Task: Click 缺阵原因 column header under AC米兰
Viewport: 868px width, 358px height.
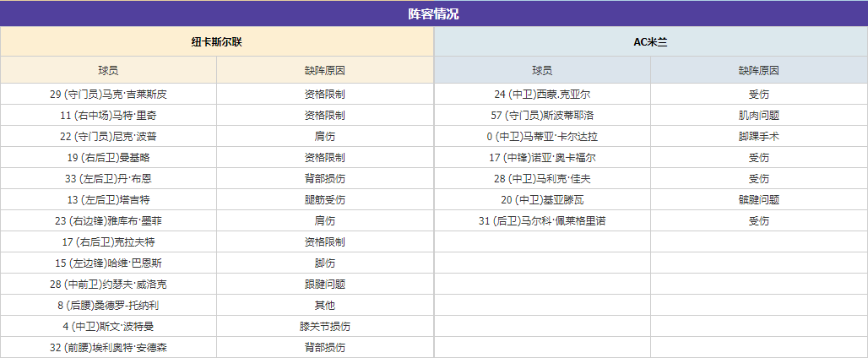Action: (x=759, y=71)
